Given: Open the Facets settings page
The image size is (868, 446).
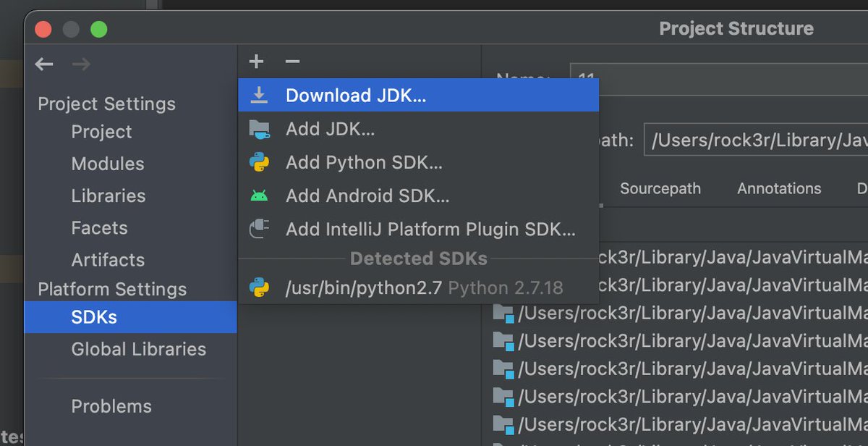Looking at the screenshot, I should pos(99,227).
